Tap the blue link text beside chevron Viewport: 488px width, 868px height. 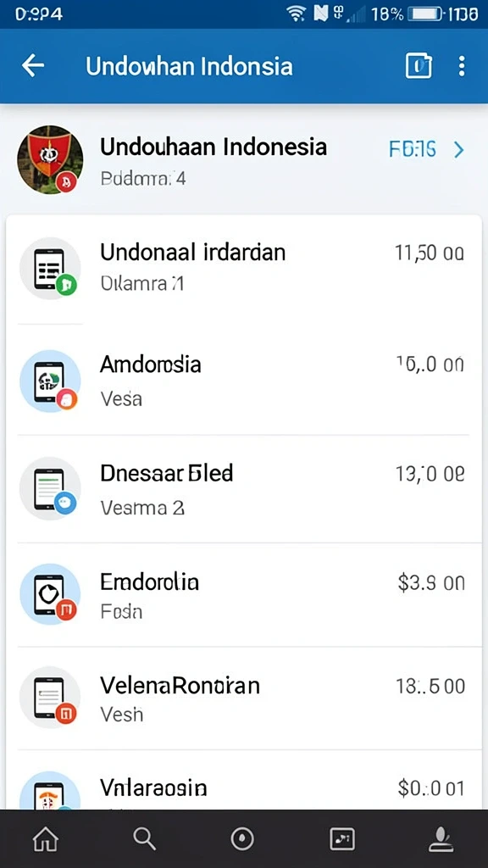point(413,149)
